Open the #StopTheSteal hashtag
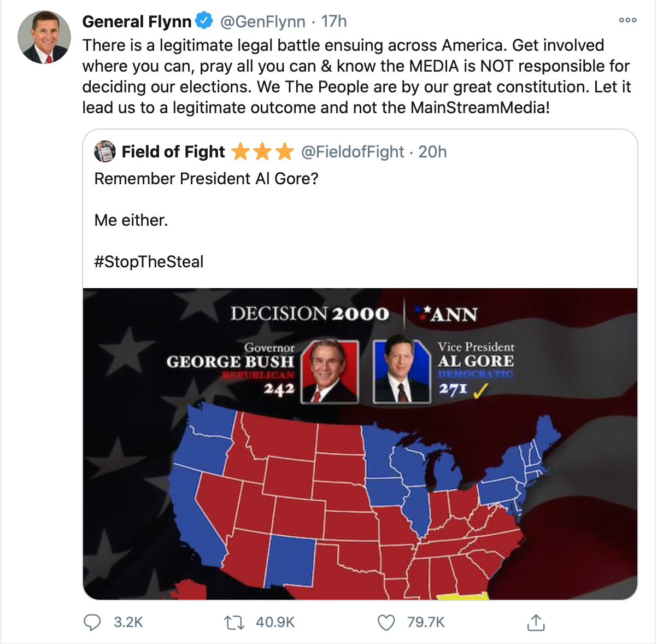Screen dimensions: 657x644 pyautogui.click(x=149, y=261)
